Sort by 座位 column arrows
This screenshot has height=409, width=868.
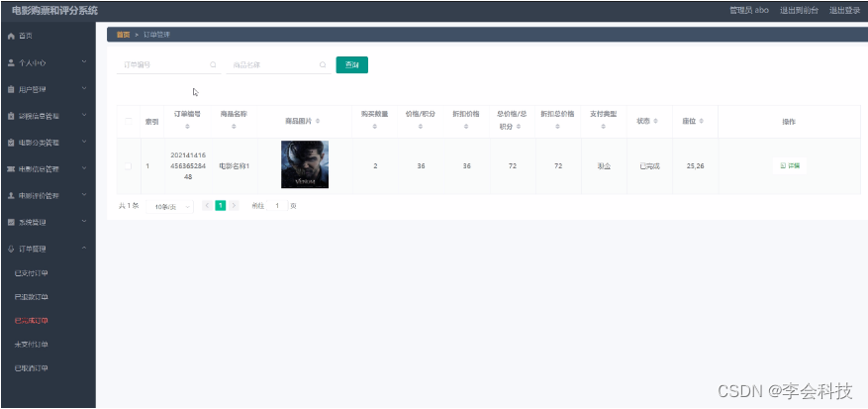coord(702,121)
